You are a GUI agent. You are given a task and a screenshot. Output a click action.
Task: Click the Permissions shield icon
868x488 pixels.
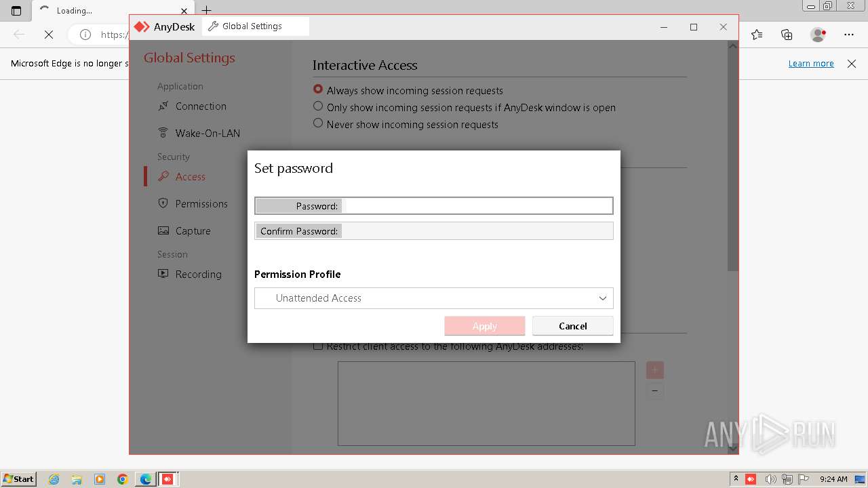(x=163, y=203)
